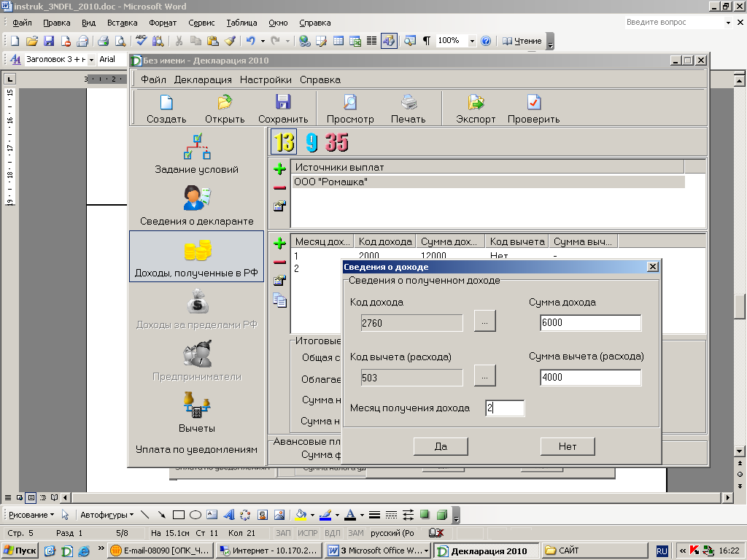Click Word's New document icon
This screenshot has height=560, width=747.
point(15,41)
